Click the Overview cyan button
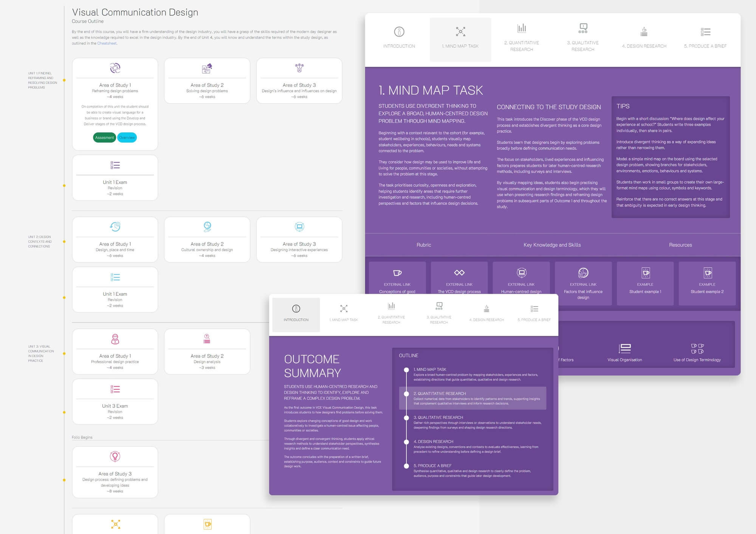The image size is (756, 534). pos(127,137)
